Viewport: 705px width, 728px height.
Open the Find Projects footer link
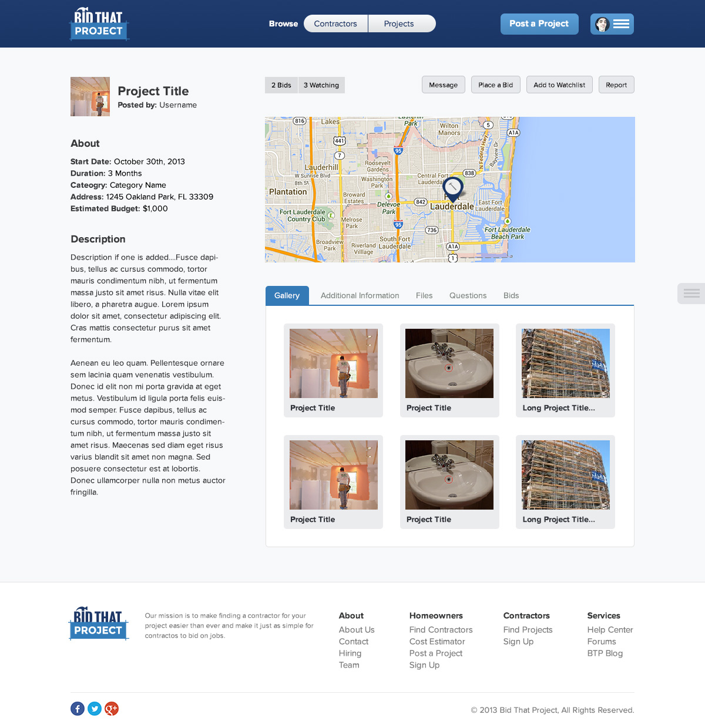tap(528, 630)
